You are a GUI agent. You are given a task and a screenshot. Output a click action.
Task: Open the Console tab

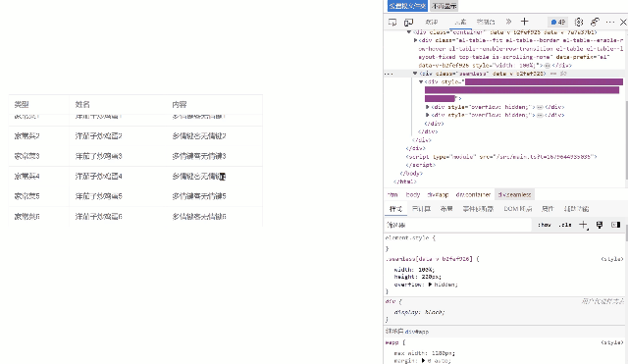click(x=486, y=22)
